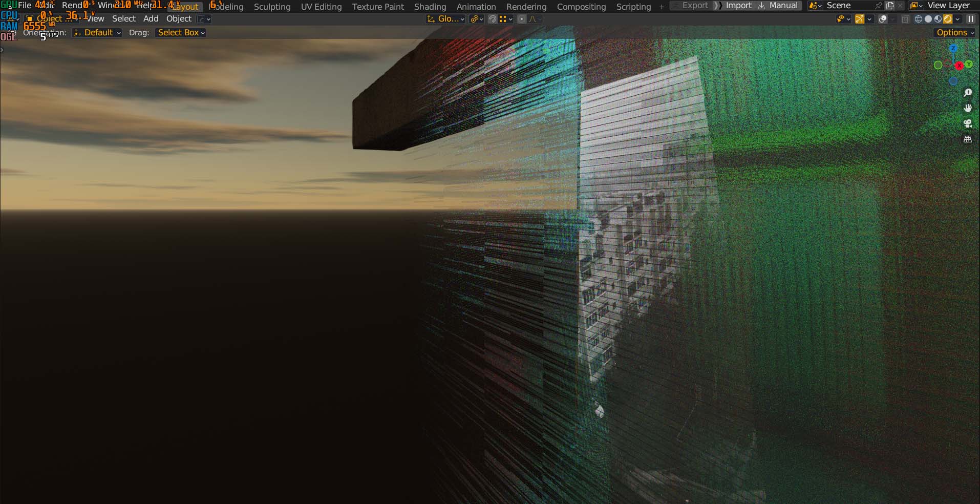Select Solid viewport shading sphere
Viewport: 980px width, 504px height.
coord(928,19)
